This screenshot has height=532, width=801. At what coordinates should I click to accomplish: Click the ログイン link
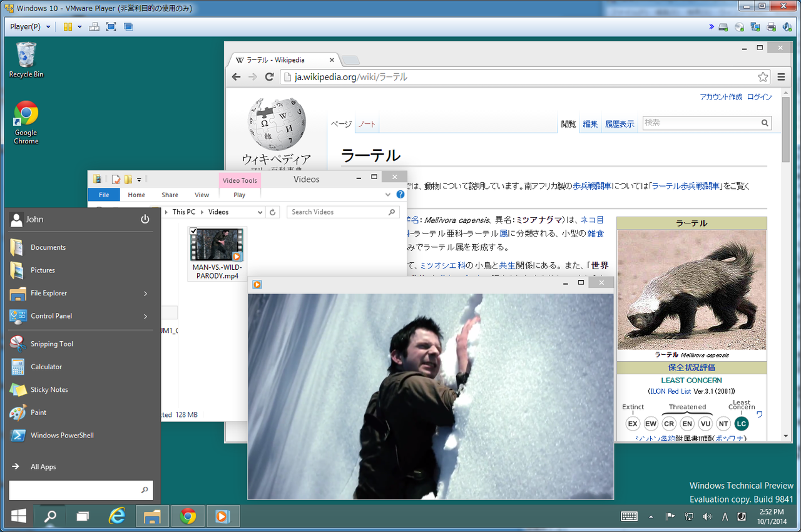759,97
